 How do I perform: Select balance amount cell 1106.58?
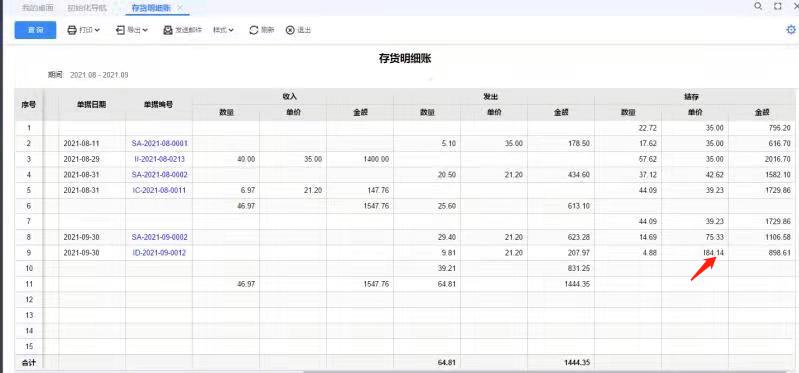tap(762, 237)
